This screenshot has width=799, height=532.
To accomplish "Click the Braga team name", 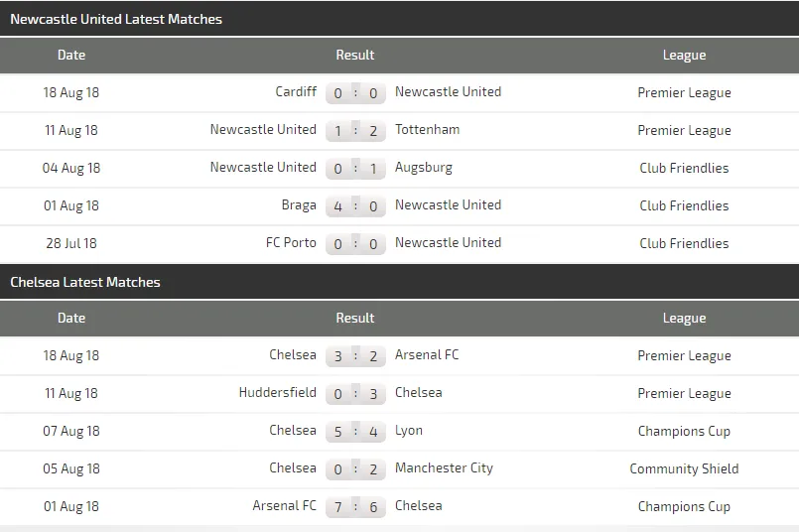I will pyautogui.click(x=299, y=205).
